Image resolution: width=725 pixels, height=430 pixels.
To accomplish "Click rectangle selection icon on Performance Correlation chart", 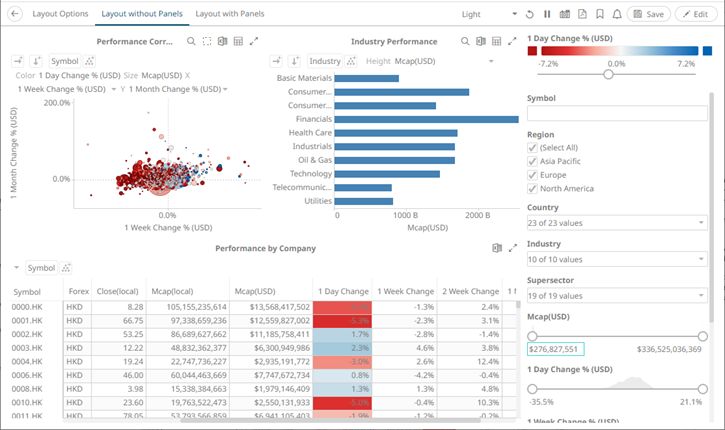I will [x=206, y=41].
